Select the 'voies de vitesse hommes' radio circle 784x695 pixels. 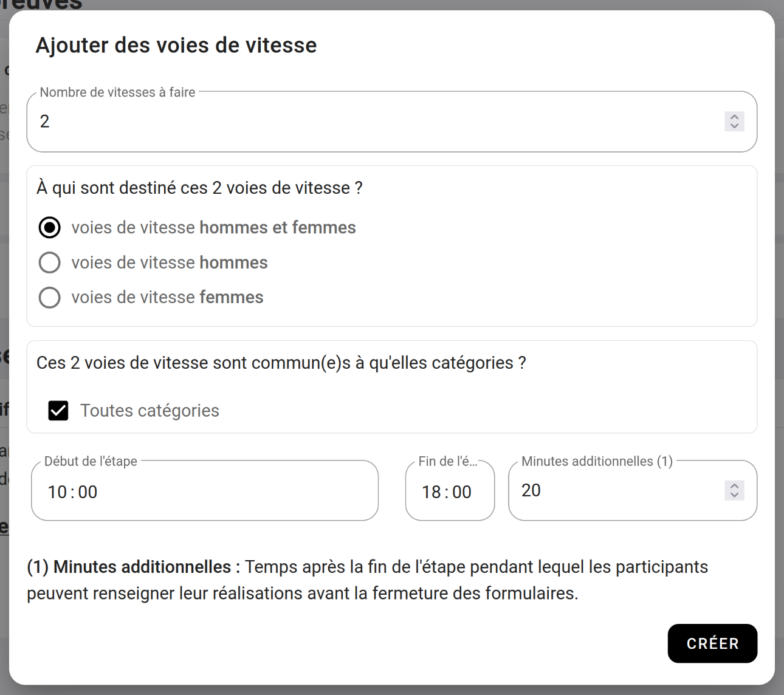[x=49, y=262]
